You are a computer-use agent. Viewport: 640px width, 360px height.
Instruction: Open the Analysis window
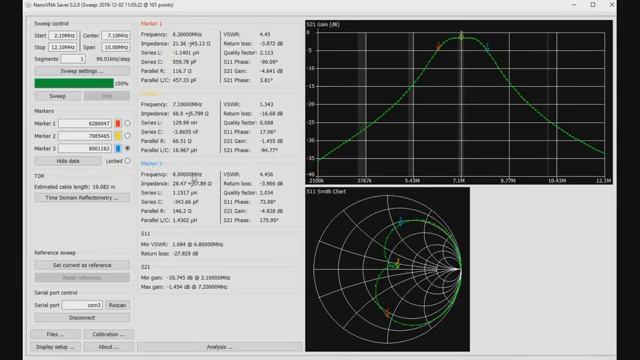pyautogui.click(x=220, y=347)
